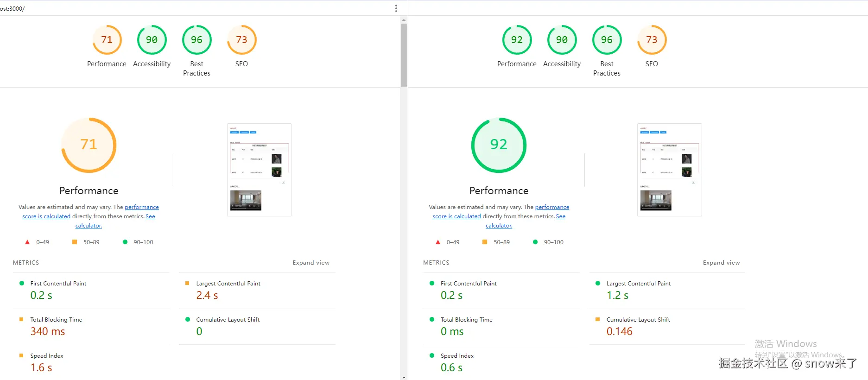Click First Contentful Paint in the left report
The image size is (868, 380).
coord(58,284)
